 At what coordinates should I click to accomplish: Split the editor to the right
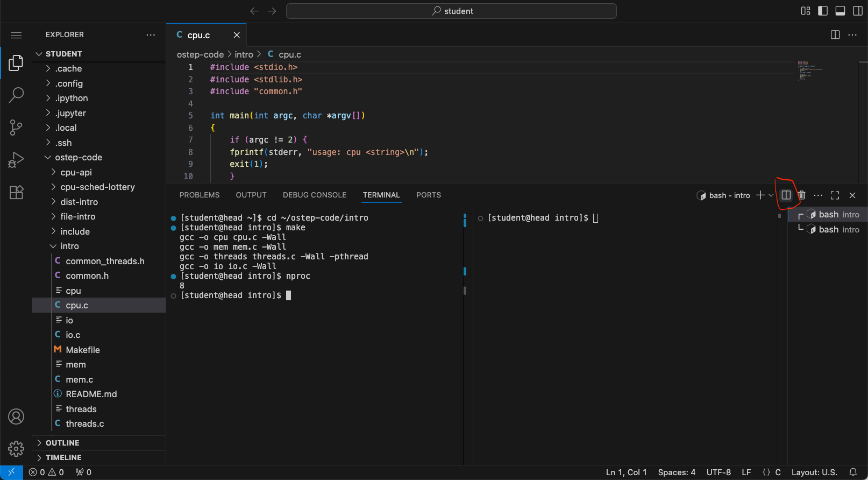tap(835, 35)
